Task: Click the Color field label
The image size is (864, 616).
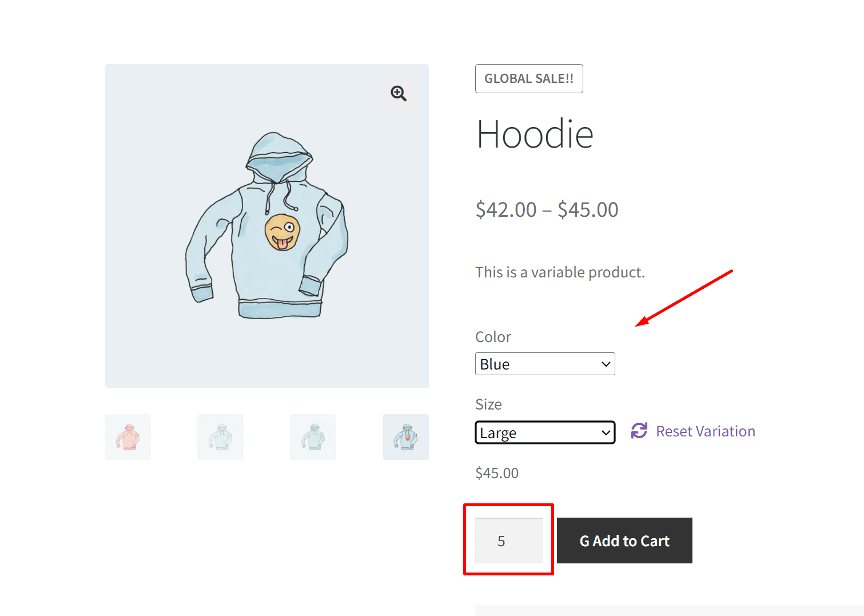Action: point(493,337)
